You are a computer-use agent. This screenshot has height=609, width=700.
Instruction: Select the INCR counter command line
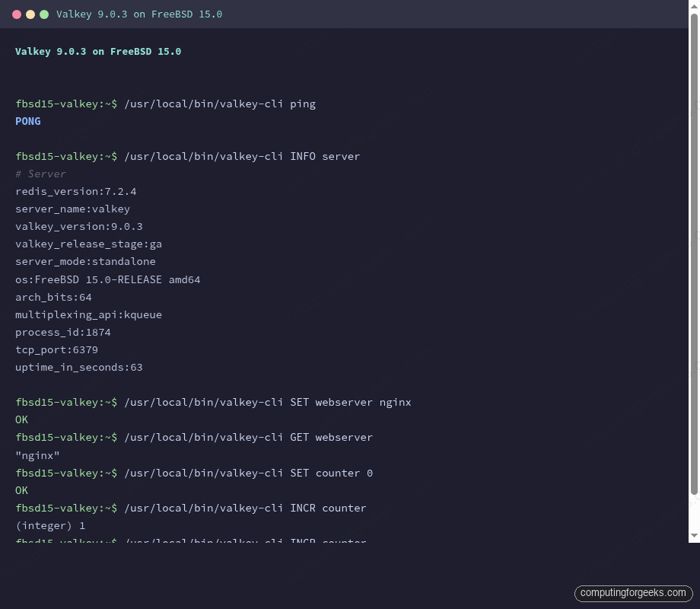click(191, 508)
